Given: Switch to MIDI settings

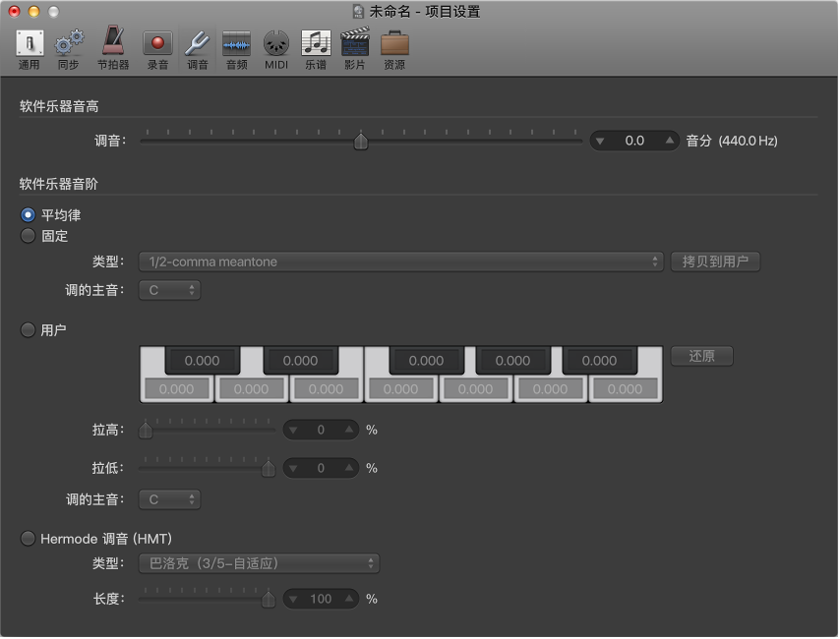Looking at the screenshot, I should (276, 47).
